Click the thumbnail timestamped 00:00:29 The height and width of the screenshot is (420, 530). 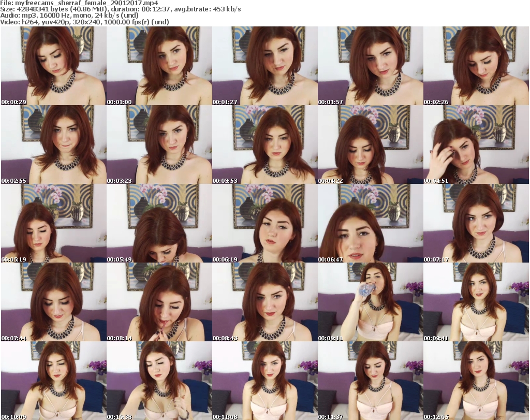(54, 66)
